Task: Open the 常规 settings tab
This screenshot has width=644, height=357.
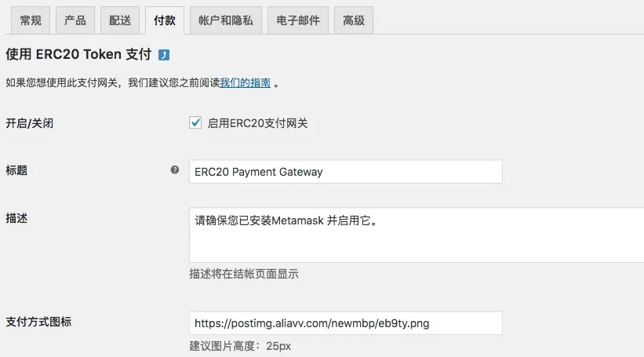Action: (31, 20)
